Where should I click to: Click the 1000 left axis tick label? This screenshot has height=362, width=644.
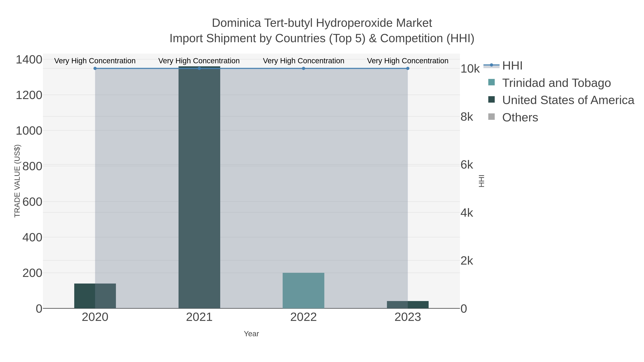[29, 131]
